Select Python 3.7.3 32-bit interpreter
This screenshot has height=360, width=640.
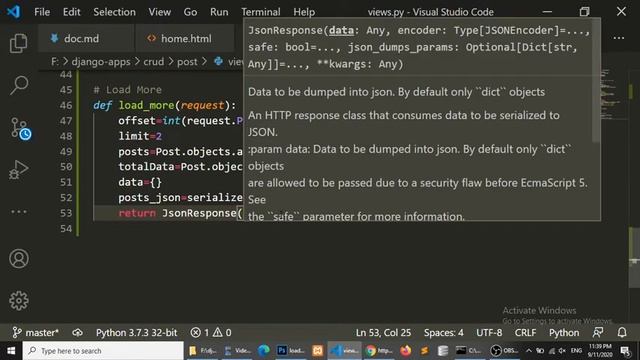pyautogui.click(x=136, y=333)
